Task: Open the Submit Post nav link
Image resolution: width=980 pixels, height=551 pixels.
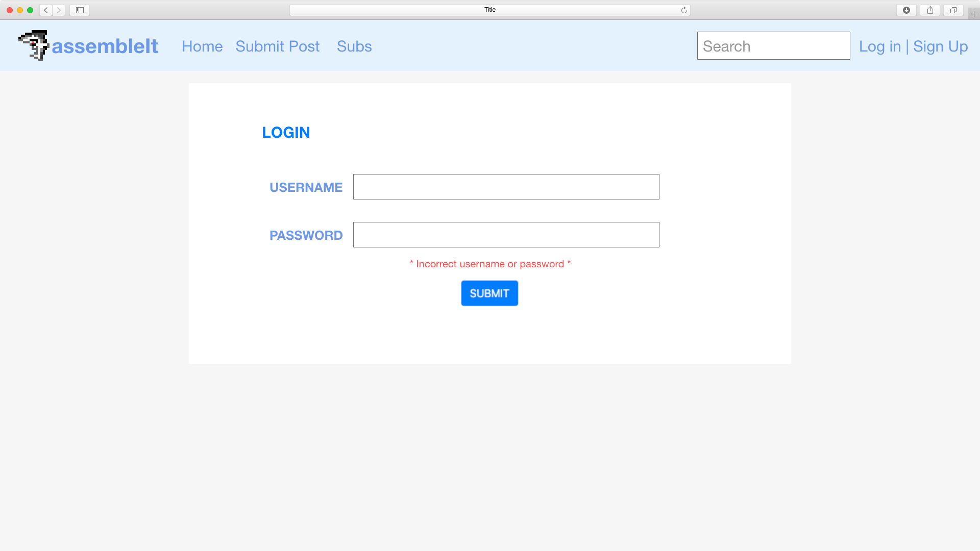Action: 278,46
